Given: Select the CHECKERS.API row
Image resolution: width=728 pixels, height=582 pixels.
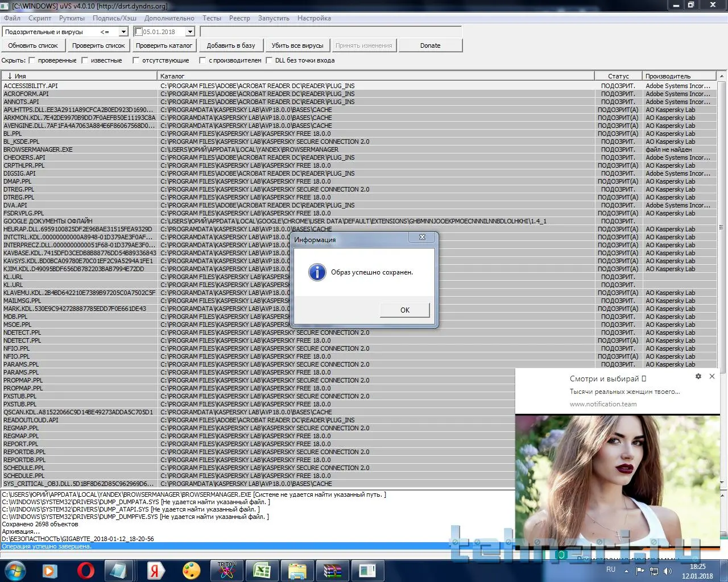Looking at the screenshot, I should (x=359, y=157).
